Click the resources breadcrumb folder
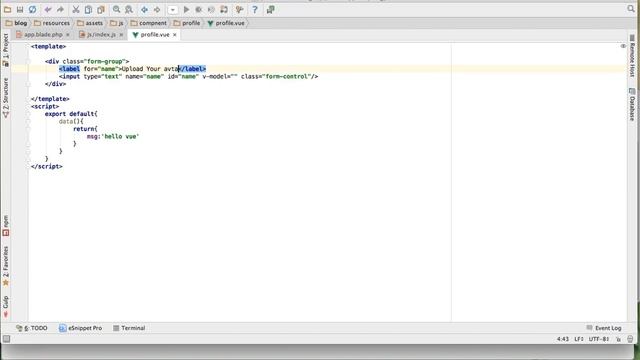Image resolution: width=640 pixels, height=360 pixels. click(52, 23)
